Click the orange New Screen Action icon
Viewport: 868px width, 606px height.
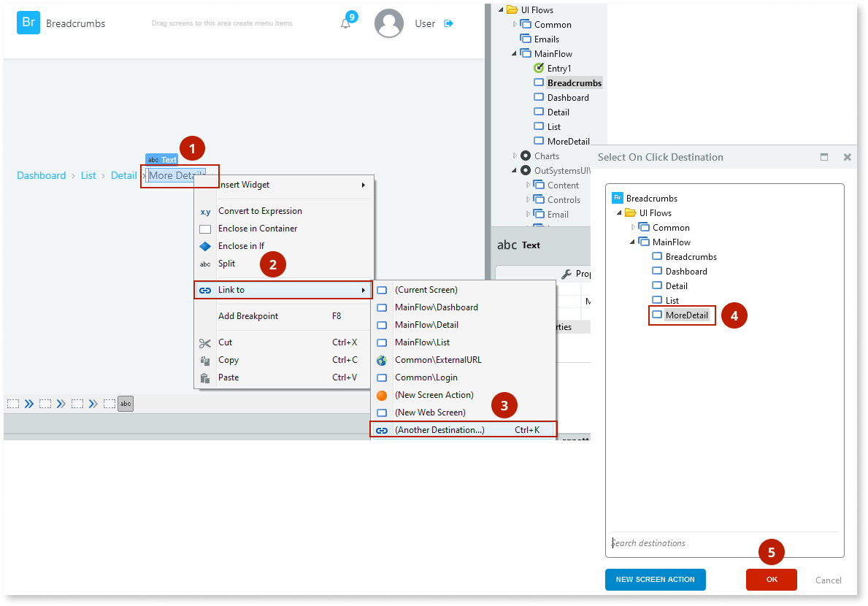pos(383,394)
